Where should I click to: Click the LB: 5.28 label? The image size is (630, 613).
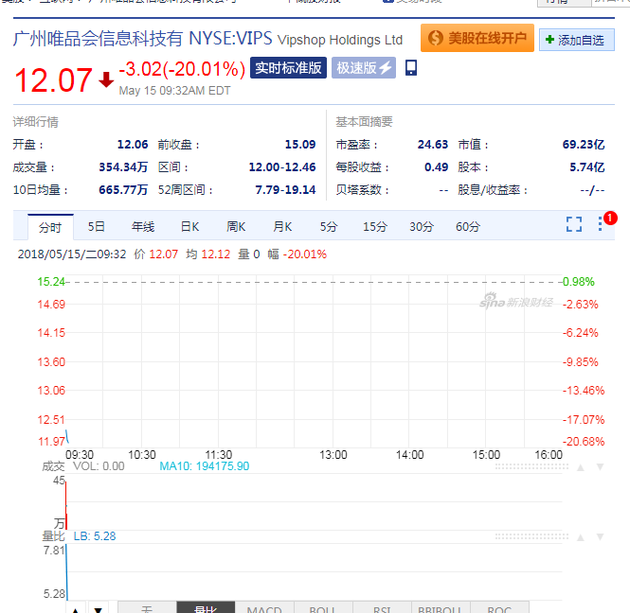tap(94, 536)
